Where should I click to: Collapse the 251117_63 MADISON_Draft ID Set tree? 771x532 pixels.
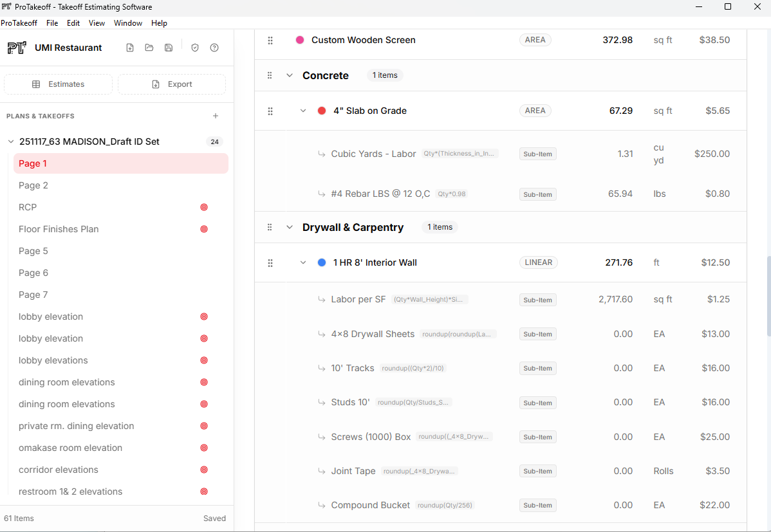pos(11,142)
